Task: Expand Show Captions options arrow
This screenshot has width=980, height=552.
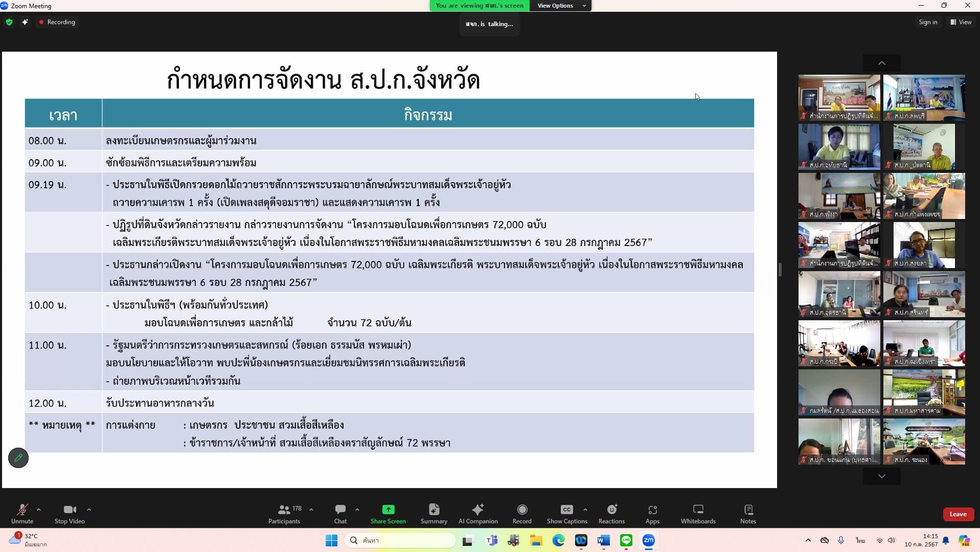Action: coord(585,510)
